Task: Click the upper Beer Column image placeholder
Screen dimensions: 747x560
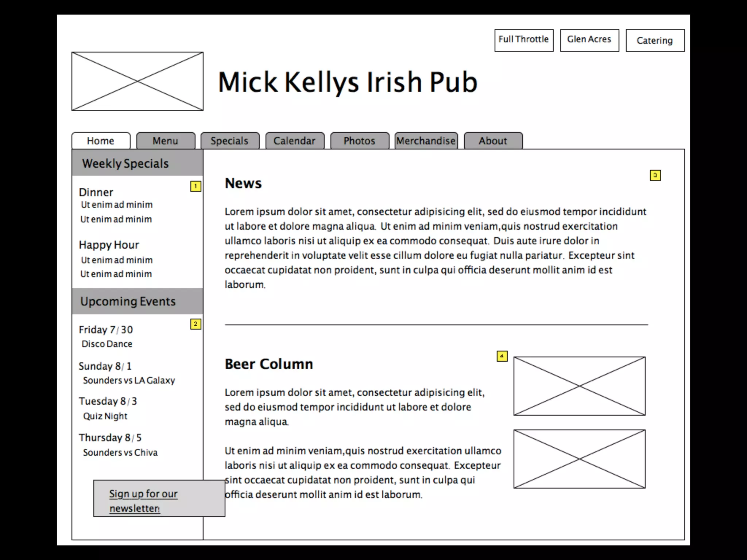Action: tap(579, 386)
